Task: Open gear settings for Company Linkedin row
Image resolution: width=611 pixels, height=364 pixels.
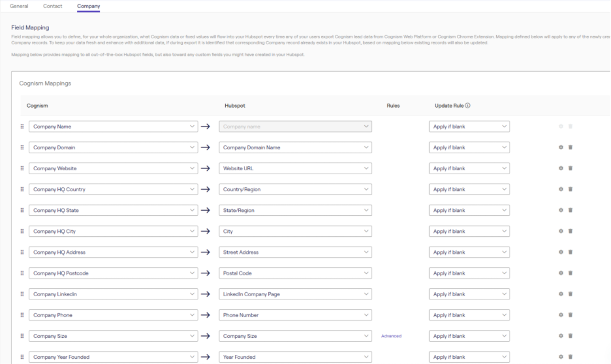Action: (x=561, y=294)
